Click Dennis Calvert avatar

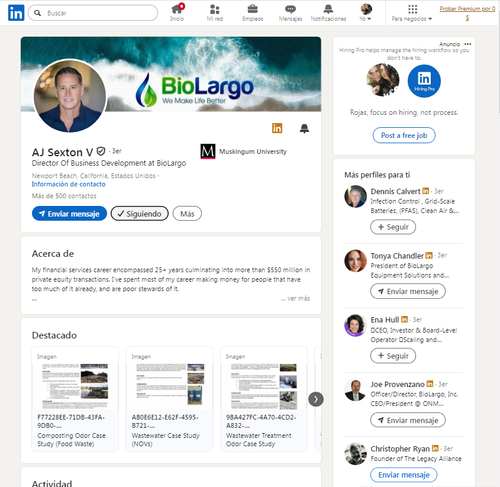pos(355,196)
